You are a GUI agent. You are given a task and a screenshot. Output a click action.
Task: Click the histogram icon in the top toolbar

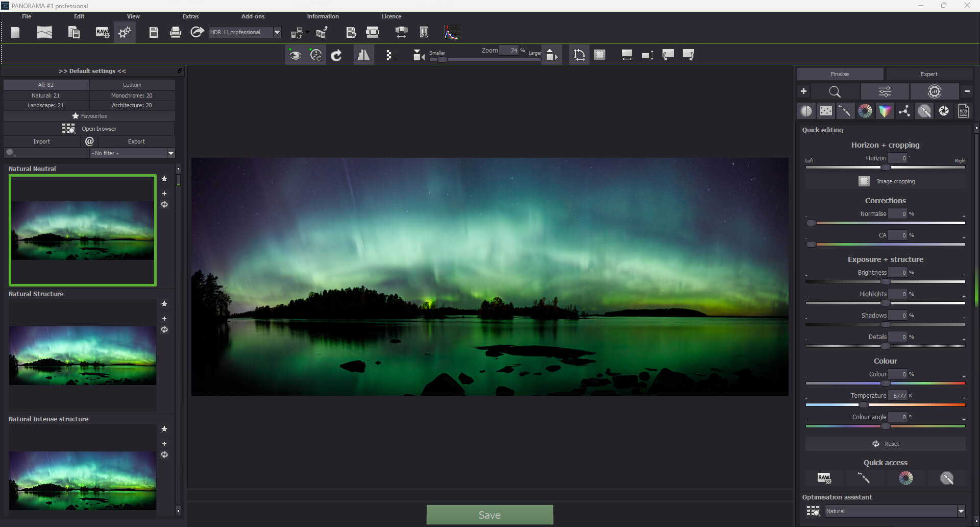(452, 33)
